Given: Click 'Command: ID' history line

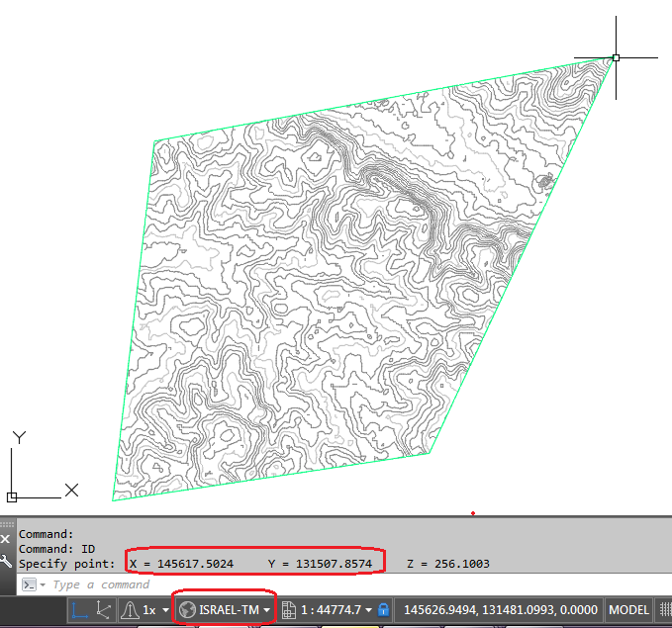Looking at the screenshot, I should (x=56, y=549).
